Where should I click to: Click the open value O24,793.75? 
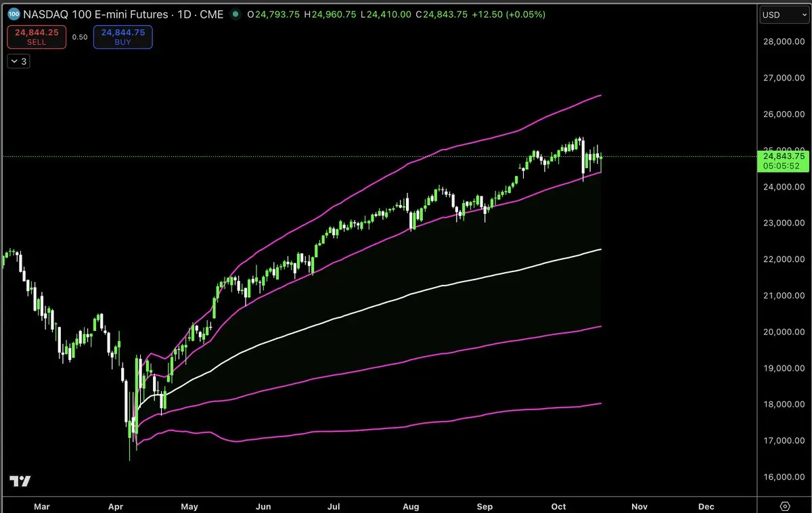(x=274, y=14)
